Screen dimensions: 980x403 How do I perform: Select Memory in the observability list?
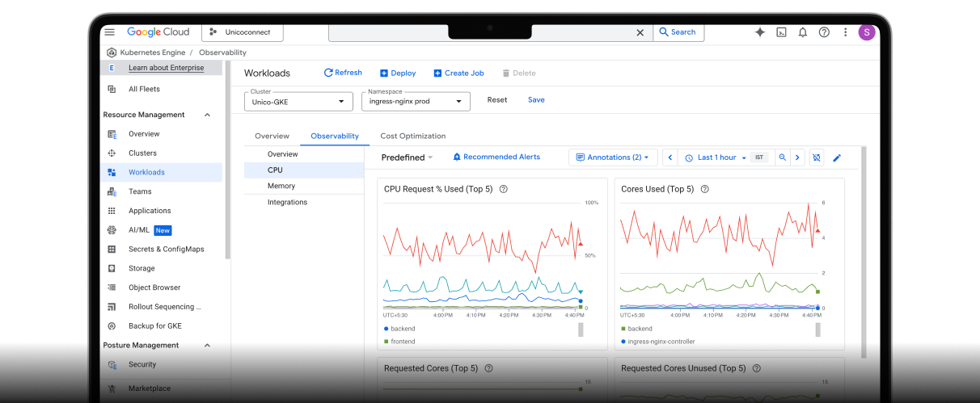(x=281, y=186)
